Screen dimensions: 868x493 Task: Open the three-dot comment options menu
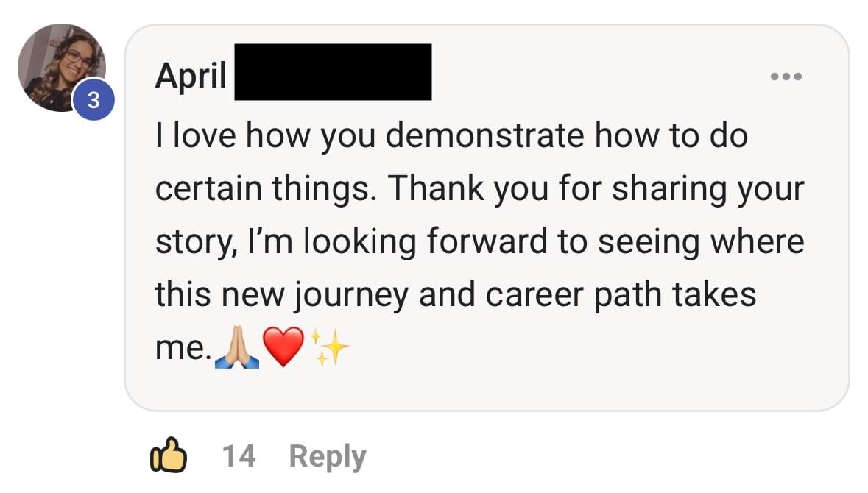point(786,77)
